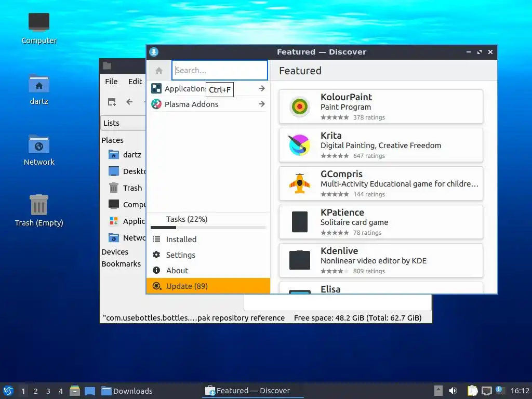Launch file manager from panel
Viewport: 532px width, 399px height.
75,391
